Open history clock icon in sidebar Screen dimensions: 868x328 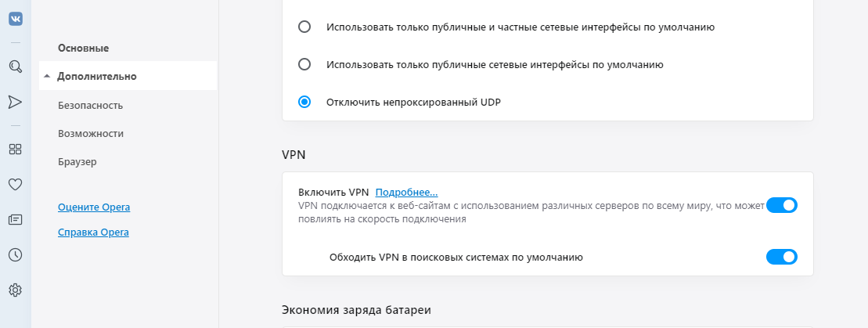[x=15, y=254]
